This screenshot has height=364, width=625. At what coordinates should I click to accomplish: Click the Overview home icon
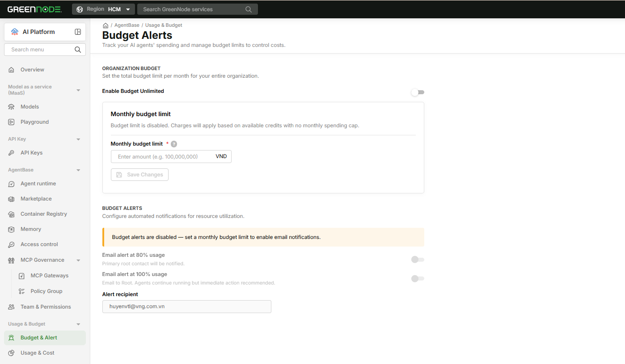tap(12, 70)
